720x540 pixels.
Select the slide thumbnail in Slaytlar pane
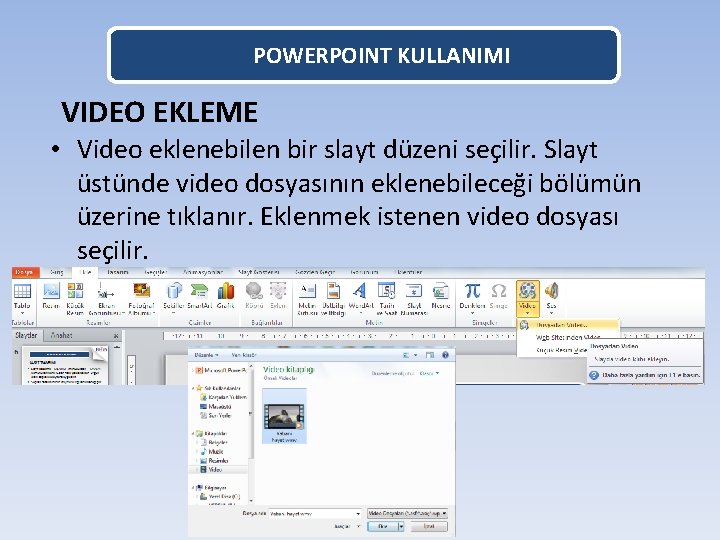tap(66, 366)
